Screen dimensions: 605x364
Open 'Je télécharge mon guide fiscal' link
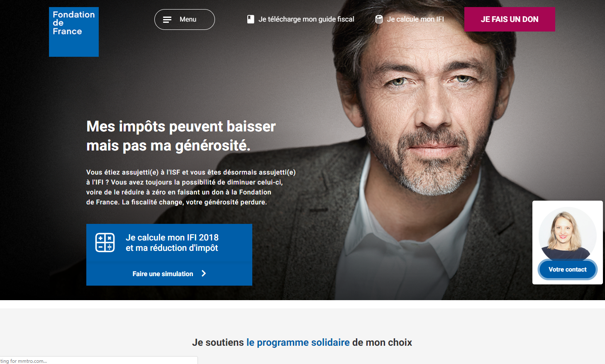(306, 19)
